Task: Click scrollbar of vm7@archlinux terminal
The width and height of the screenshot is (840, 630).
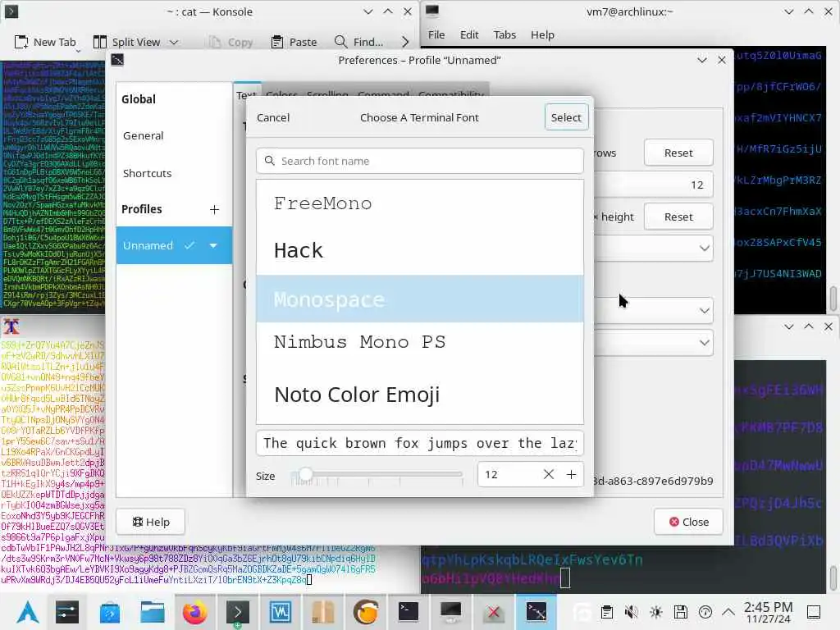Action: [833, 298]
